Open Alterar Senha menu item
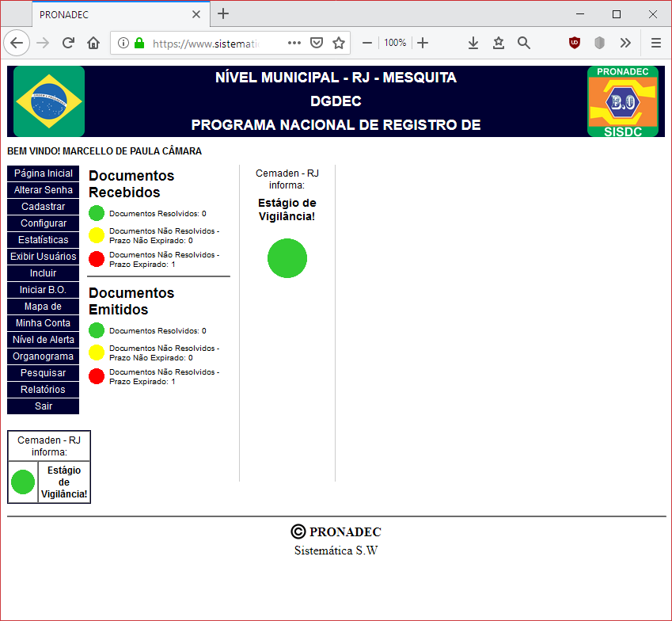Image resolution: width=672 pixels, height=621 pixels. (44, 190)
